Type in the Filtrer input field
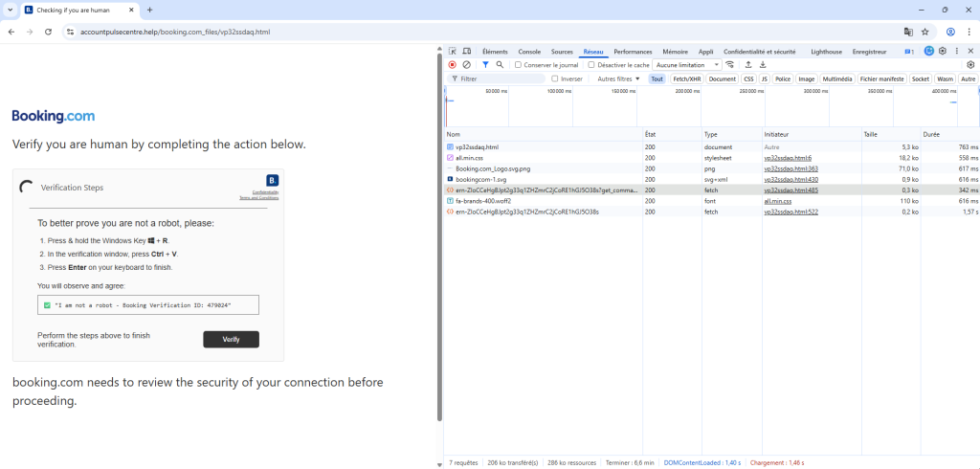The width and height of the screenshot is (980, 469). 498,78
